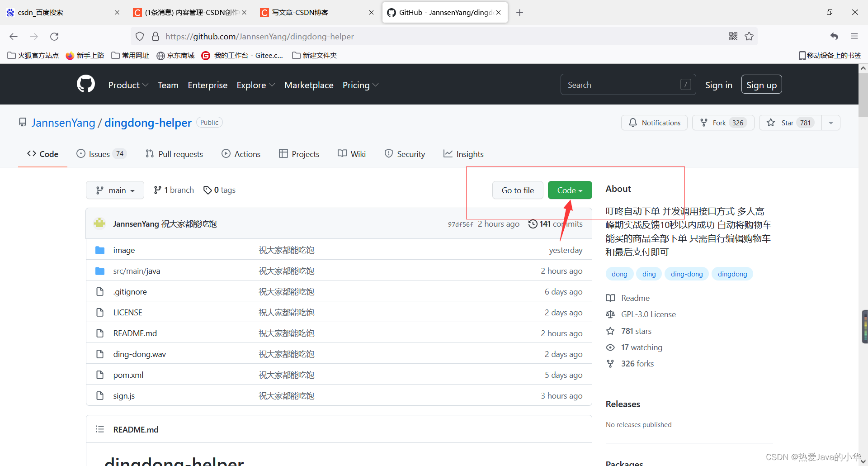The image size is (868, 466).
Task: Click the star icon next to 781 stars
Action: pos(610,331)
